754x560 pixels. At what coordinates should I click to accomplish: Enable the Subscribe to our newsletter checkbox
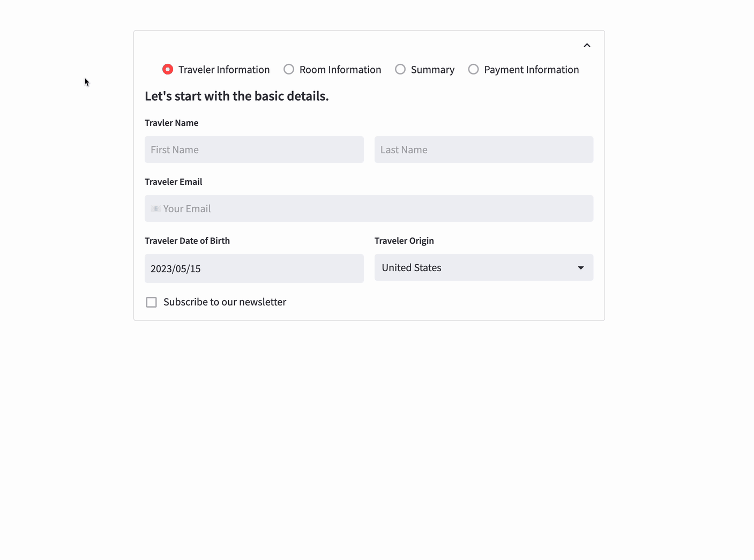151,302
